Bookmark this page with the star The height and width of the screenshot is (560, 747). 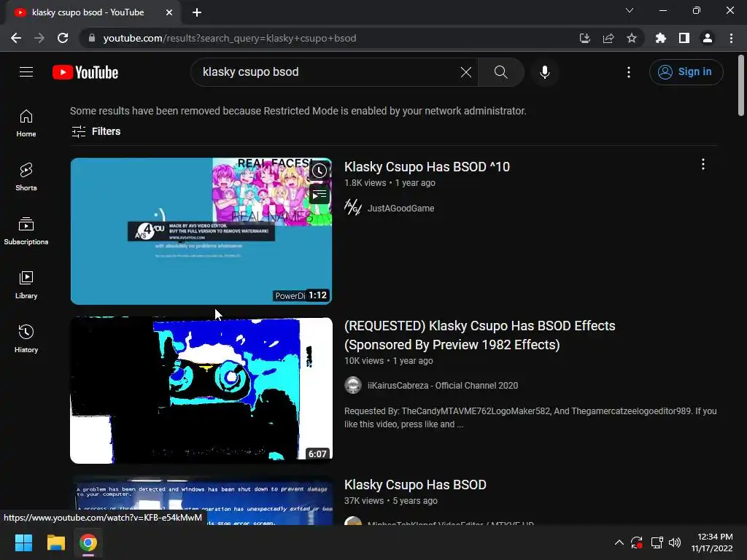pyautogui.click(x=631, y=38)
